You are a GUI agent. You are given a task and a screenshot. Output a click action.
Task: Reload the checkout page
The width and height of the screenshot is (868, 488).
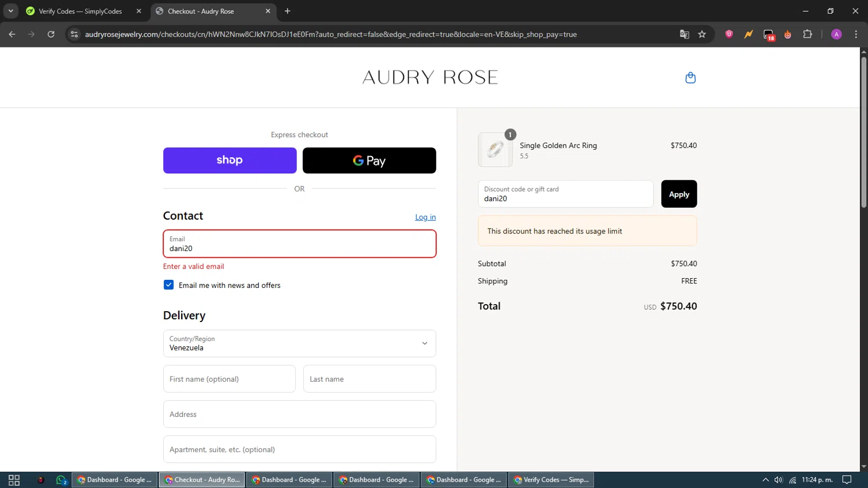pyautogui.click(x=51, y=34)
